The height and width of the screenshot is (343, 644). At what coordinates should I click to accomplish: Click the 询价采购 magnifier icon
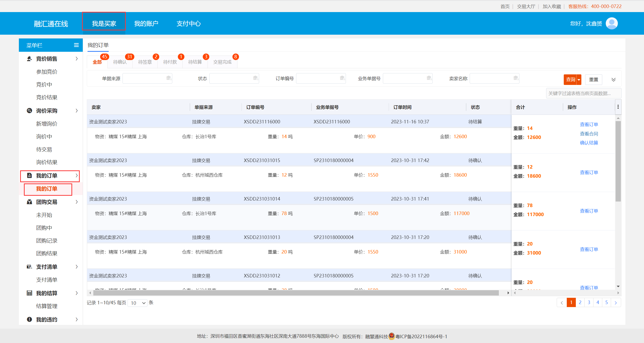(29, 111)
